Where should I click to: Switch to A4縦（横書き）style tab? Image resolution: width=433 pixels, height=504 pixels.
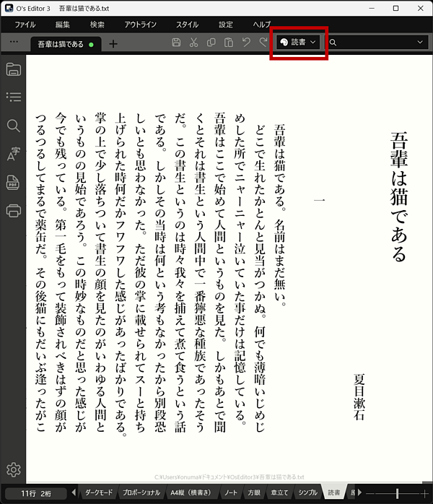coord(191,492)
